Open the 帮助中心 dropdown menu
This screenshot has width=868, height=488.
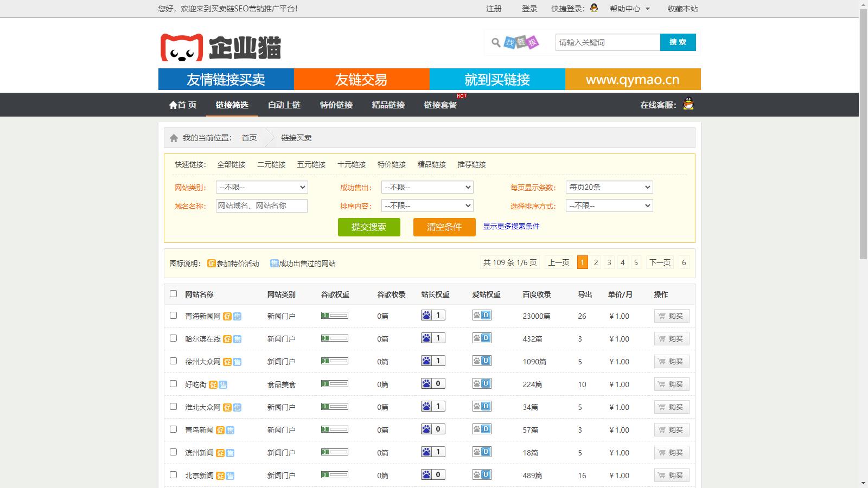pos(629,9)
